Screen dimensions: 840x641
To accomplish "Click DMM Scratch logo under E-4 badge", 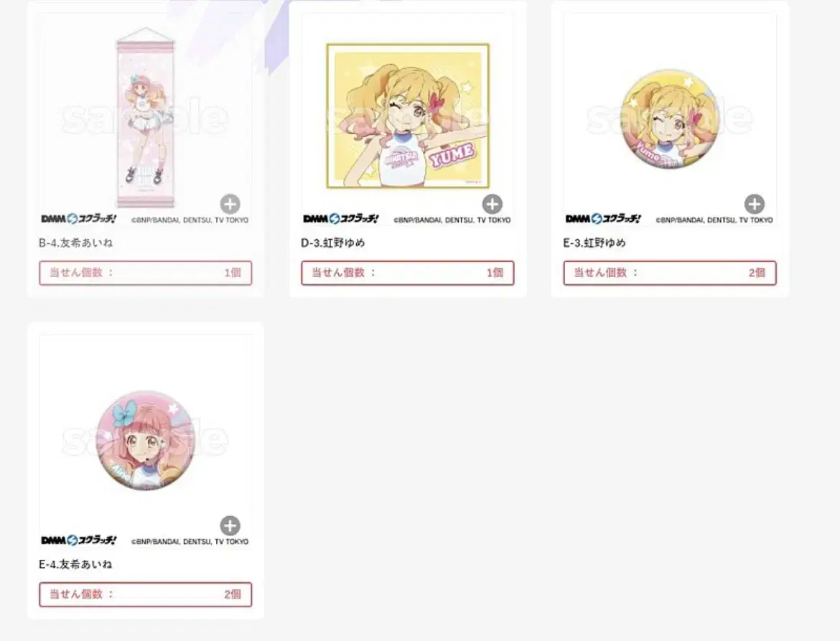I will tap(79, 541).
